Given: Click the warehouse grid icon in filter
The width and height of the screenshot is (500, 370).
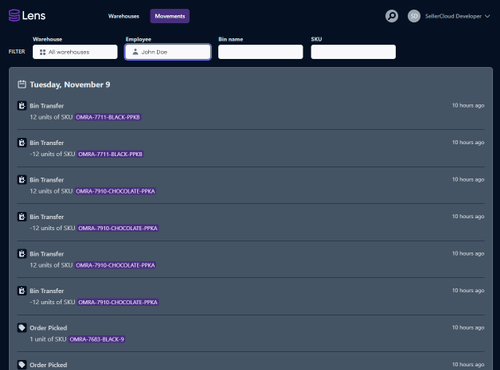Looking at the screenshot, I should tap(43, 52).
